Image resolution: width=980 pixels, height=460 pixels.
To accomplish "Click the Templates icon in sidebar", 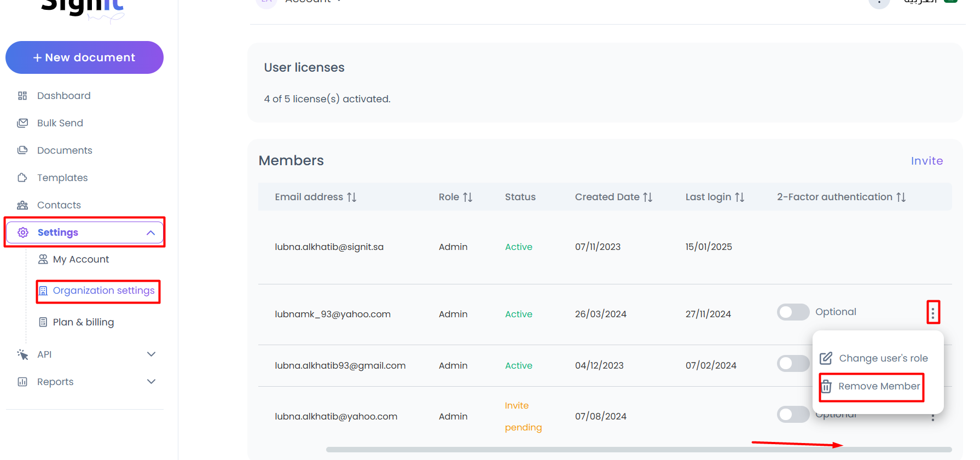I will coord(22,178).
